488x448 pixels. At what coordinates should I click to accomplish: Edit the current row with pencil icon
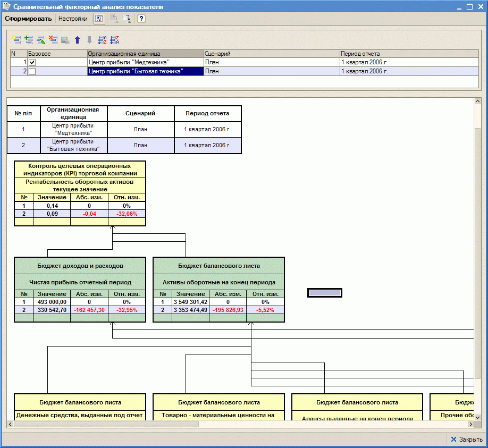[x=41, y=40]
